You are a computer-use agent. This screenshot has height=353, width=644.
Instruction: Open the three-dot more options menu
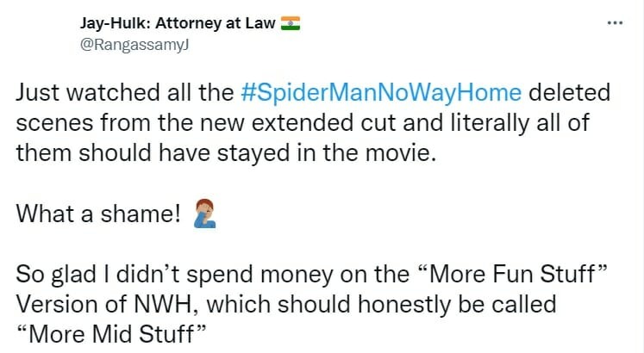coord(615,23)
